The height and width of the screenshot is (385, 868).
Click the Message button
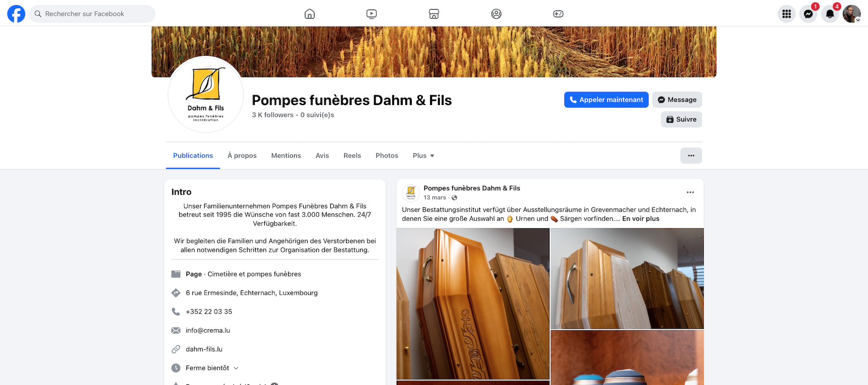pyautogui.click(x=677, y=100)
